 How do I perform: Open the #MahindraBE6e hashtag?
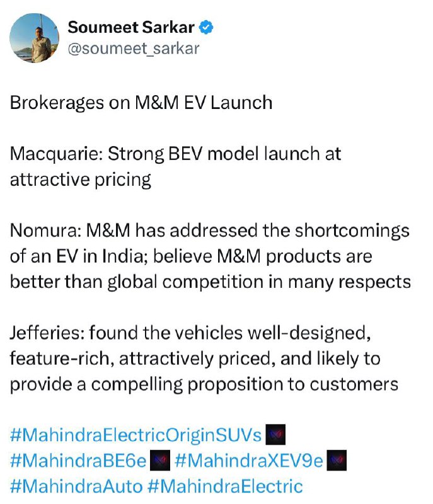78,461
